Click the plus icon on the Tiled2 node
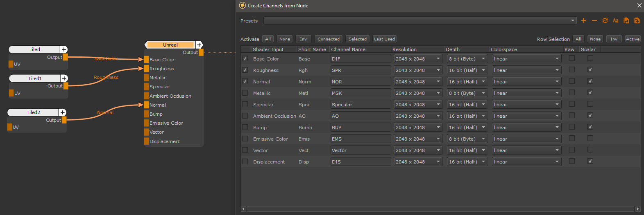The image size is (644, 215). [63, 112]
